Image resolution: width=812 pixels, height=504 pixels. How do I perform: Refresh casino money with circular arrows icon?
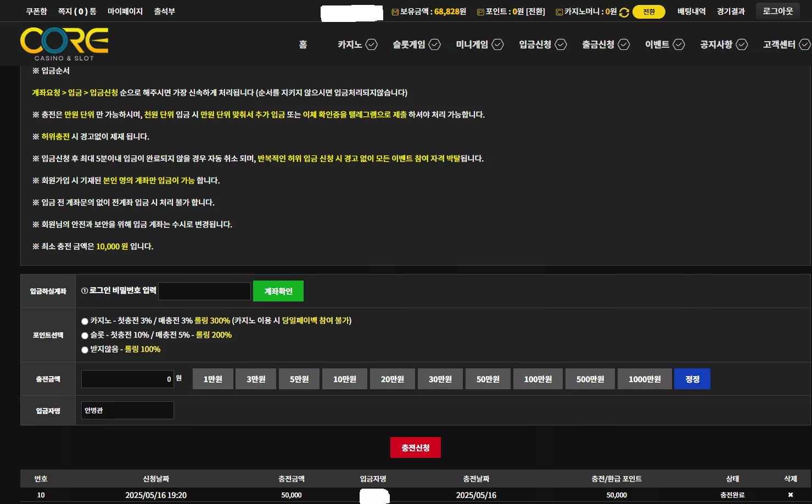coord(624,12)
